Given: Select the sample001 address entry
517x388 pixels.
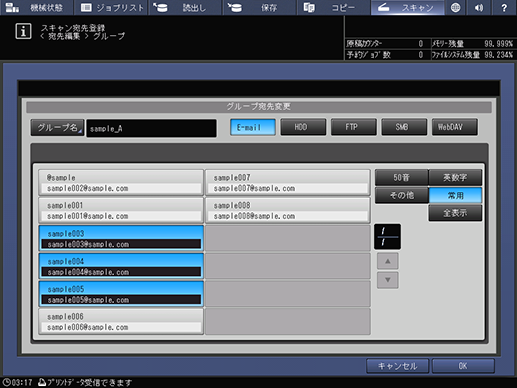Looking at the screenshot, I should 121,210.
